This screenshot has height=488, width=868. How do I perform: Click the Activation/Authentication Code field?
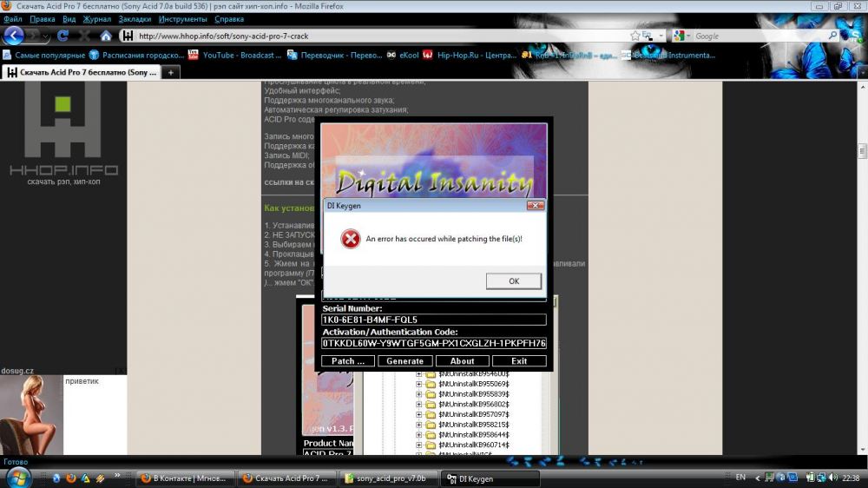(x=433, y=344)
